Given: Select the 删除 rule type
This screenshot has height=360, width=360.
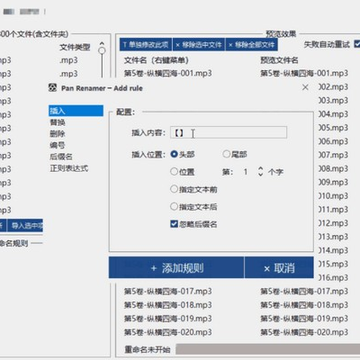Looking at the screenshot, I should click(x=57, y=134).
